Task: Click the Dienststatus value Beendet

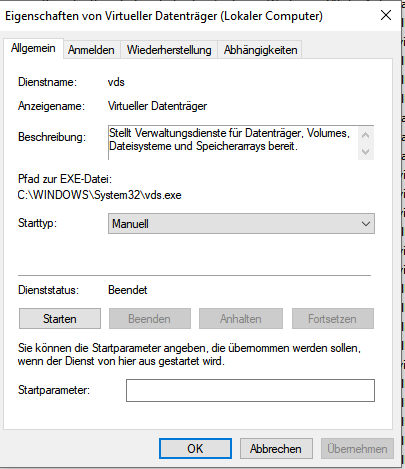Action: (128, 290)
